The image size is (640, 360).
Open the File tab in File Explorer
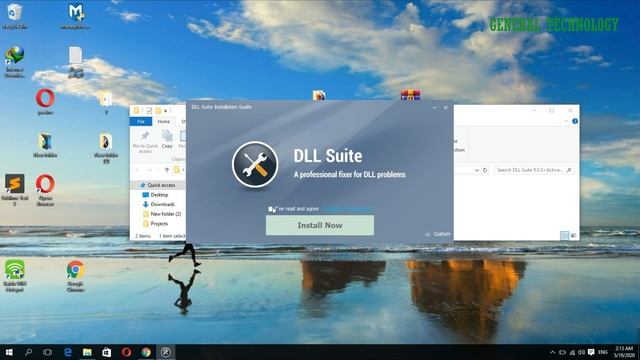tap(141, 122)
